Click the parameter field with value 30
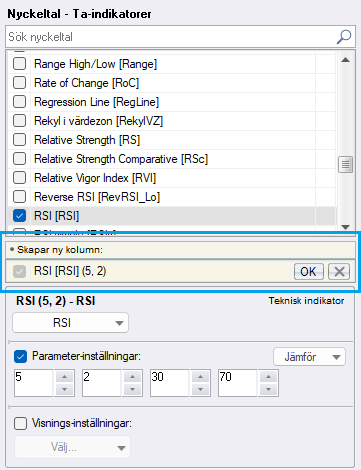 click(169, 383)
